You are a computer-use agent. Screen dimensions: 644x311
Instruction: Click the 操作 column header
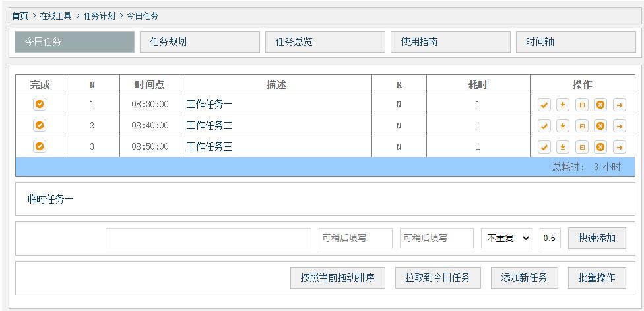tap(583, 84)
